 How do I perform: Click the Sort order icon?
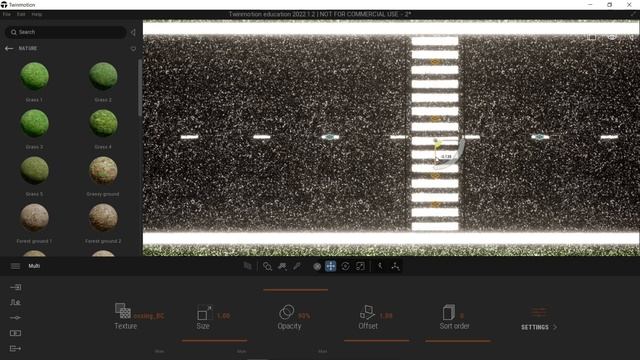point(449,312)
